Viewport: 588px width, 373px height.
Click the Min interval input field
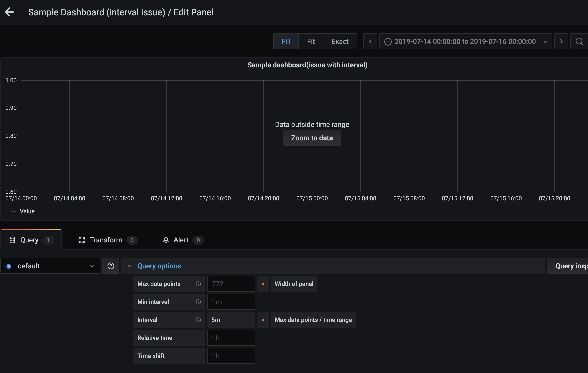(231, 302)
